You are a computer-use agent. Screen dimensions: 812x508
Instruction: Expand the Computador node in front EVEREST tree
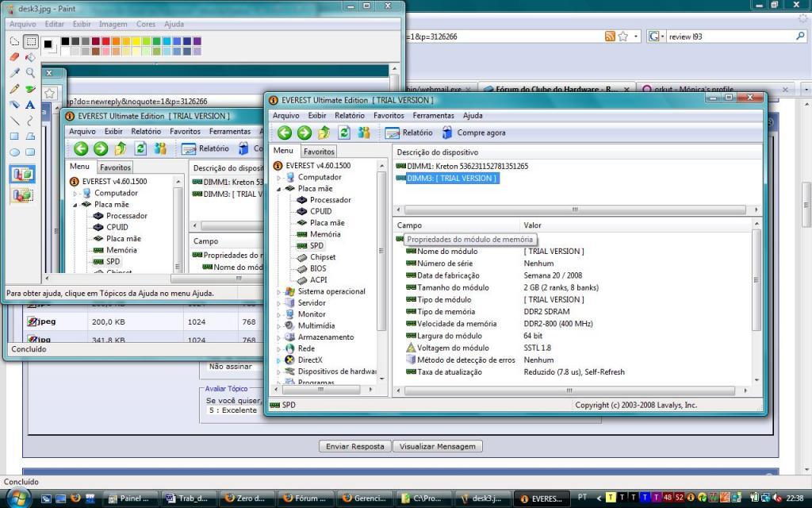(x=278, y=177)
